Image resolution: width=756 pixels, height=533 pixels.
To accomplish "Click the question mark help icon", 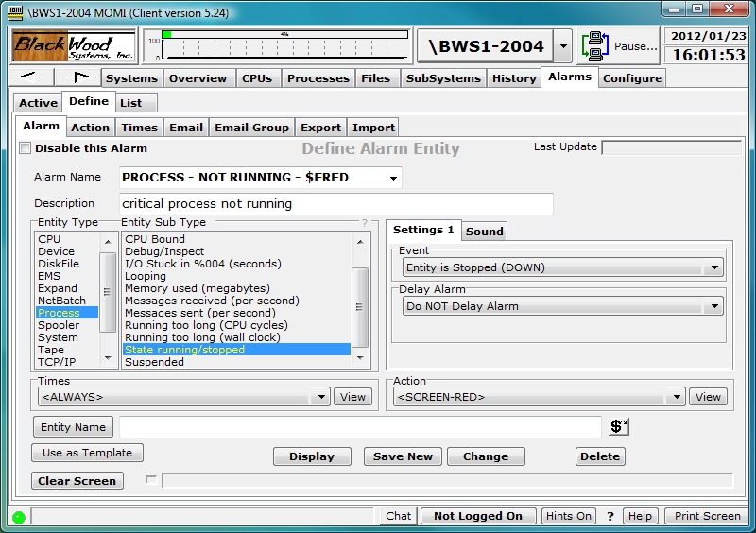I will (x=610, y=516).
